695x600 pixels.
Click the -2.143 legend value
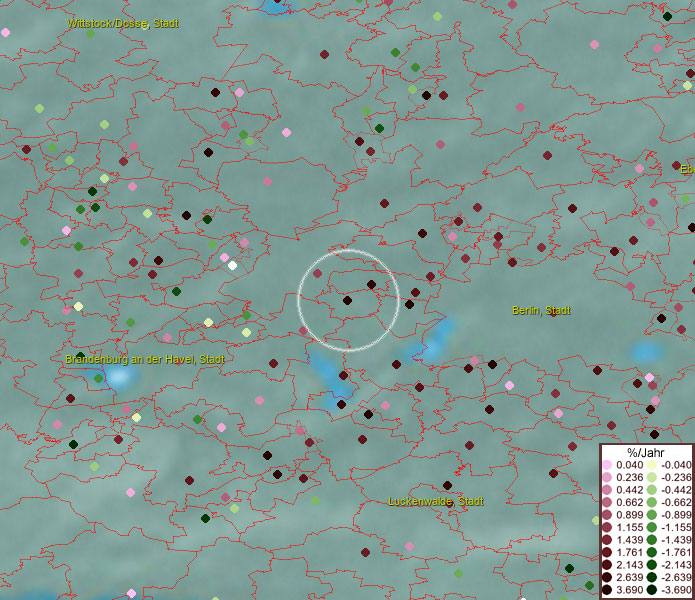point(676,565)
